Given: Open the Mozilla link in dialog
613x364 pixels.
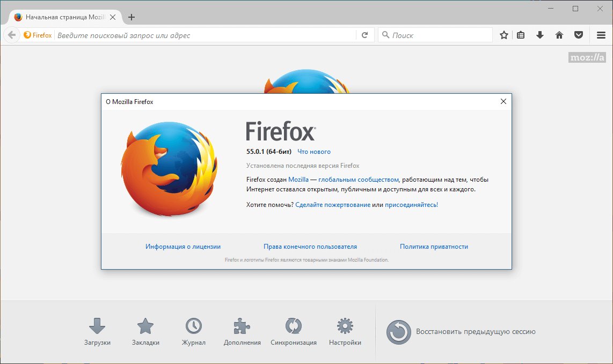Looking at the screenshot, I should [x=298, y=180].
